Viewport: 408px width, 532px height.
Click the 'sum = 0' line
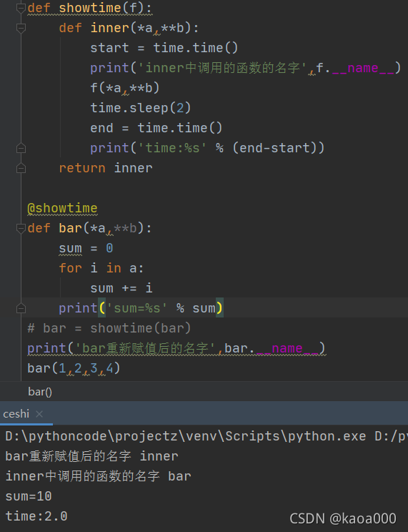pyautogui.click(x=86, y=248)
